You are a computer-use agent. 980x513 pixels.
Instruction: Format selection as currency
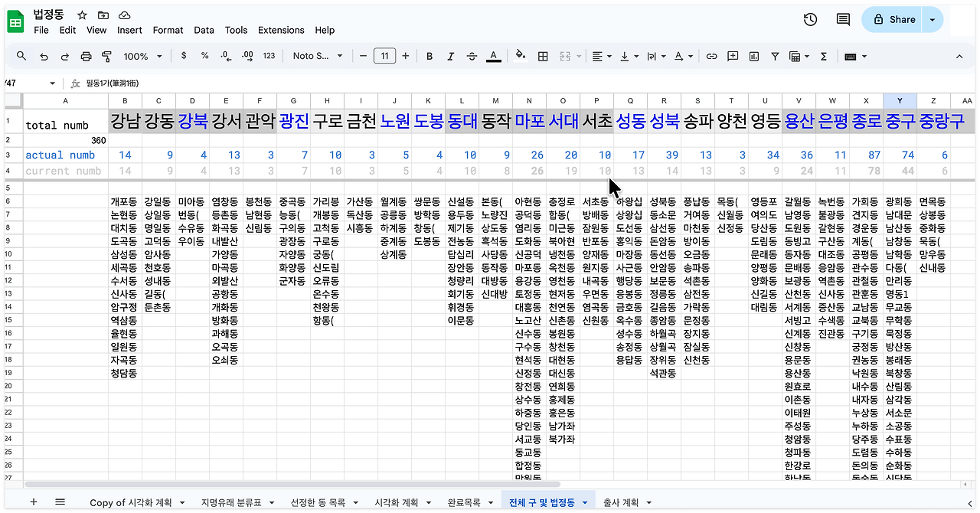tap(182, 56)
